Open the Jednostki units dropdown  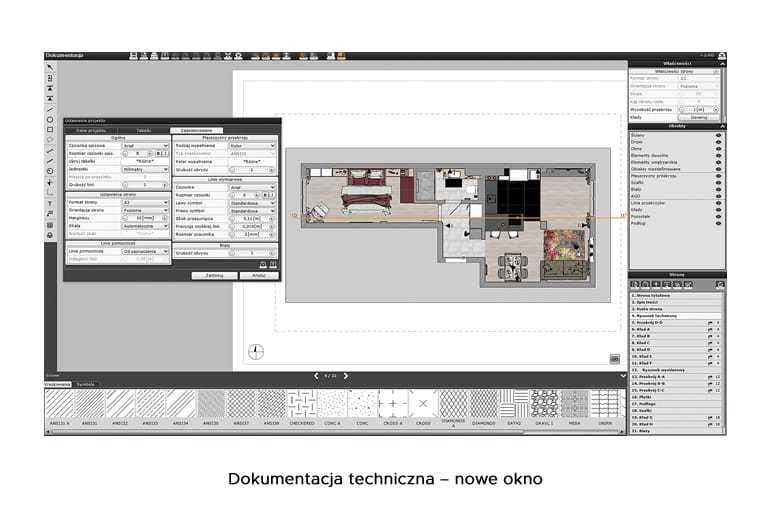145,169
